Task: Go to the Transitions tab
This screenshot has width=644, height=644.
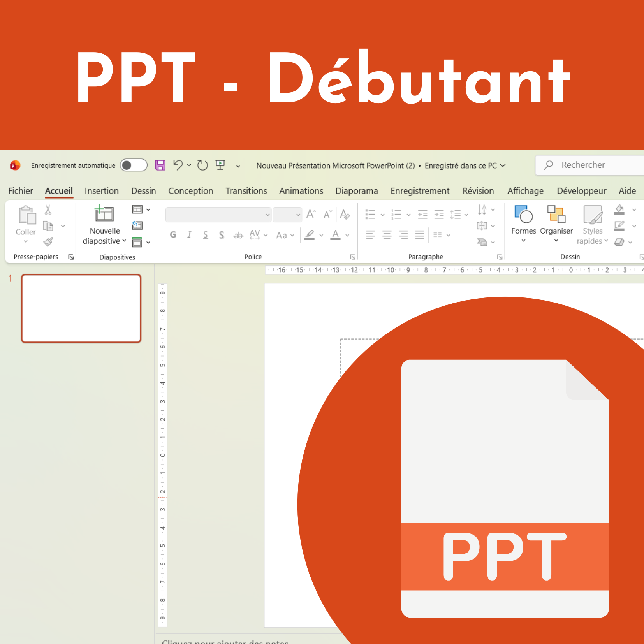Action: pyautogui.click(x=246, y=191)
